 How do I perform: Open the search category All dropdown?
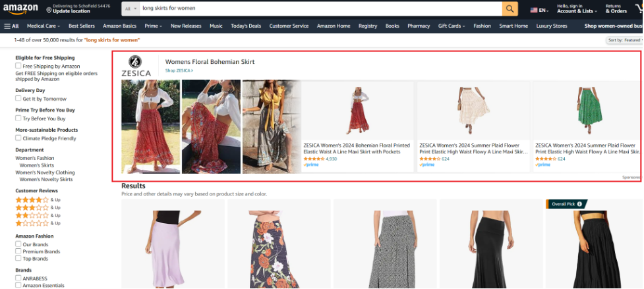coord(131,9)
